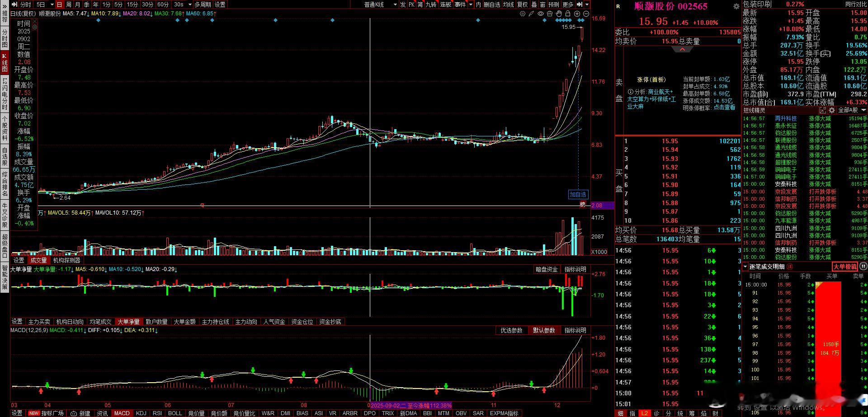This screenshot has height=417, width=868.
Task: Open the rightmost toolbar dropdown arrow
Action: (x=587, y=5)
